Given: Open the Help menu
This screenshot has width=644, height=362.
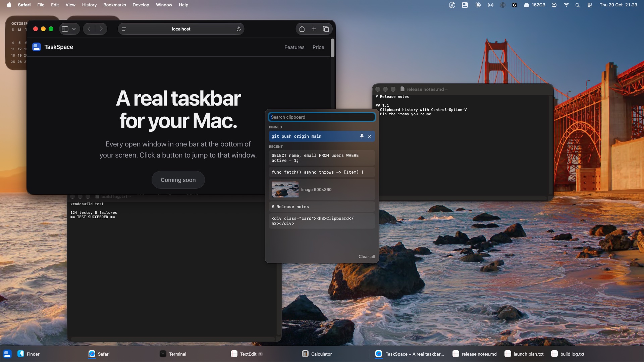Looking at the screenshot, I should (x=183, y=5).
